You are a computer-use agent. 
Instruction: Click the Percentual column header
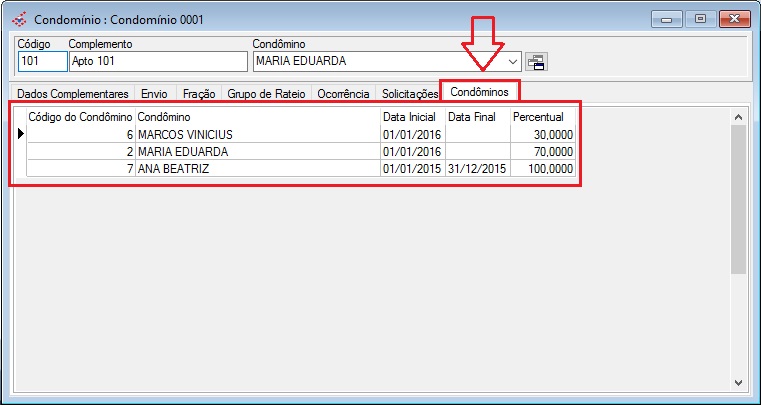[538, 117]
